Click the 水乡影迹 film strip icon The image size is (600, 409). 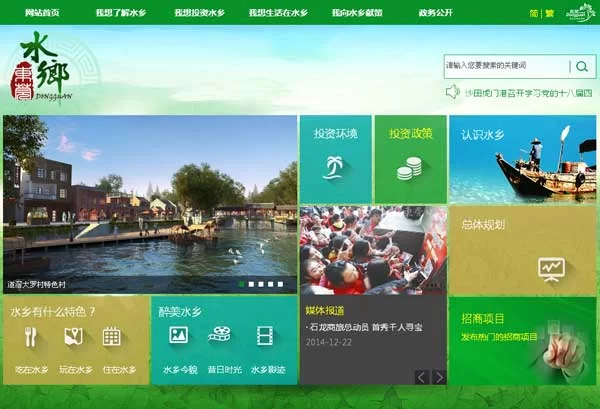tap(264, 336)
